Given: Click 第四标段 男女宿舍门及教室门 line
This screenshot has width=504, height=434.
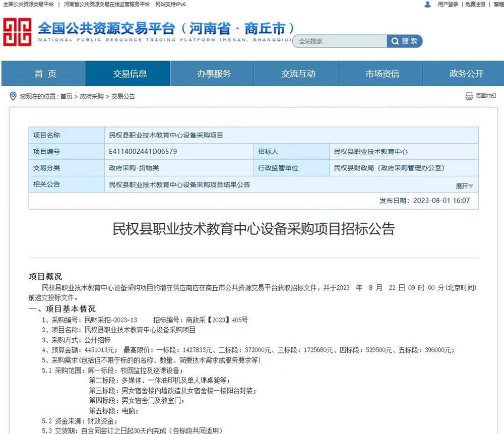Looking at the screenshot, I should coord(137,401).
